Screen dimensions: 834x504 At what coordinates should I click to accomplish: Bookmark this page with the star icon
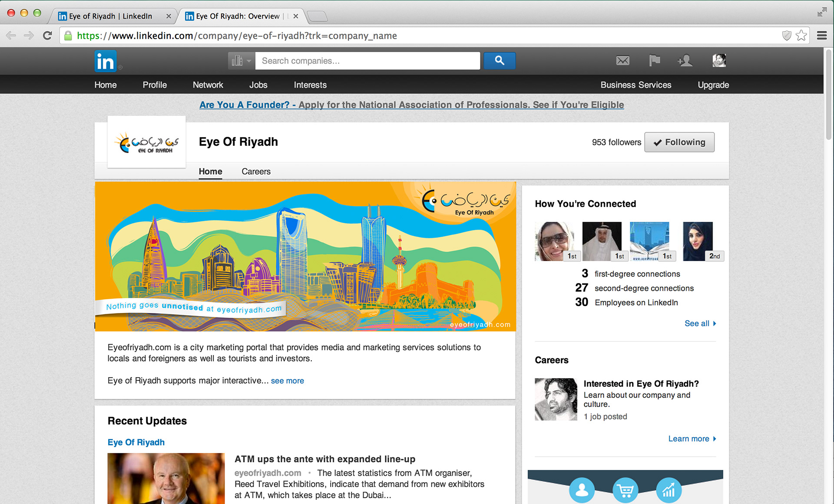801,36
